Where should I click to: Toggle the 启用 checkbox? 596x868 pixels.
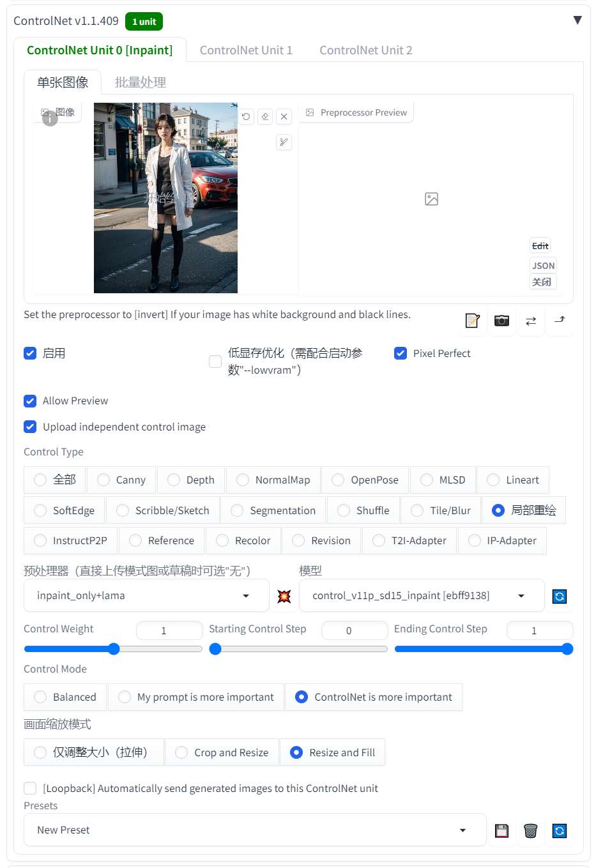click(x=30, y=353)
